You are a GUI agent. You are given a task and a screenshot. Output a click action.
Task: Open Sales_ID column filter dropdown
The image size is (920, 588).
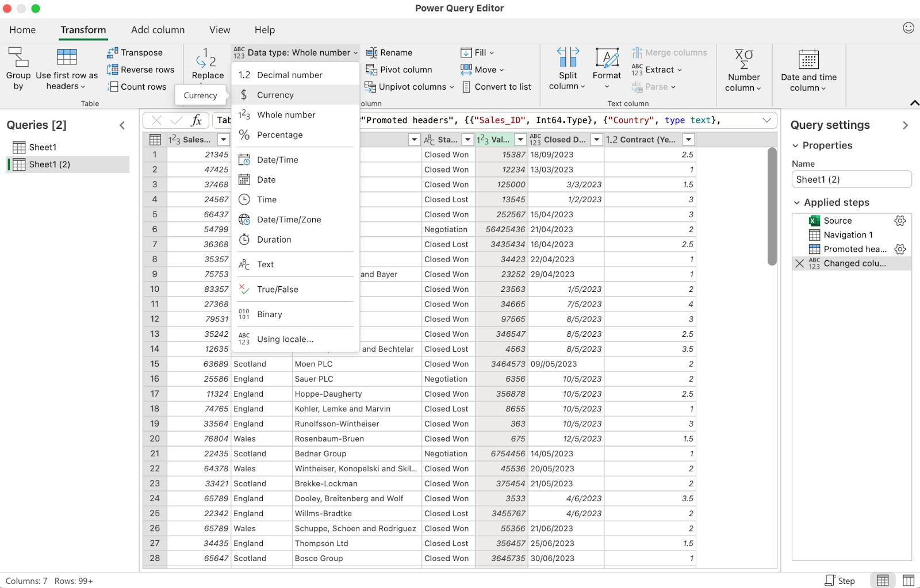pos(224,140)
